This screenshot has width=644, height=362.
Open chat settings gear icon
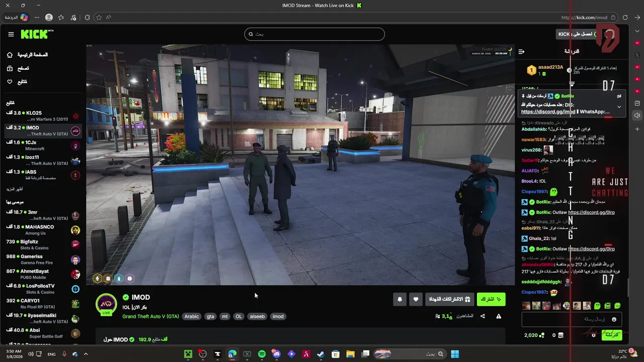tap(594, 335)
